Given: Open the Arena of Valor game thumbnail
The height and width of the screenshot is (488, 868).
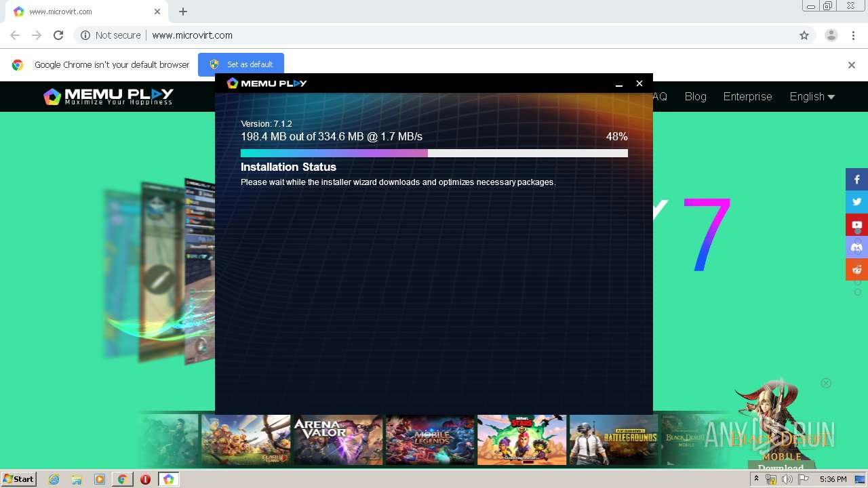Looking at the screenshot, I should (x=338, y=440).
